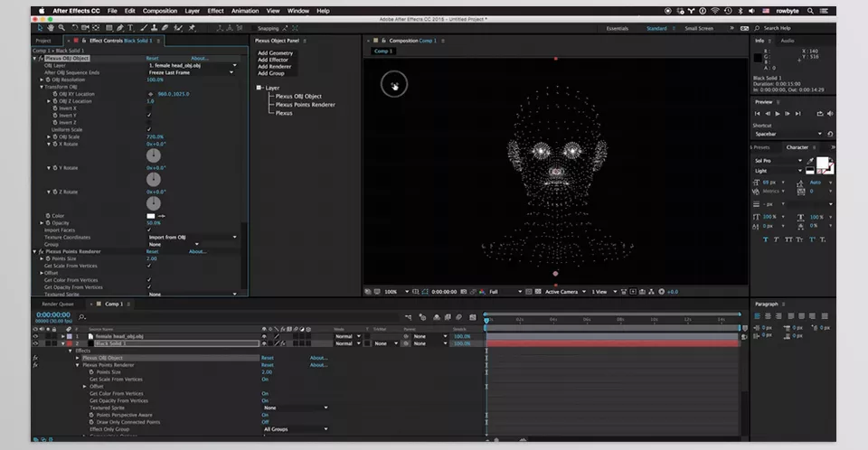868x450 pixels.
Task: Click Add Group in Plexus Object Panel
Action: click(x=270, y=73)
